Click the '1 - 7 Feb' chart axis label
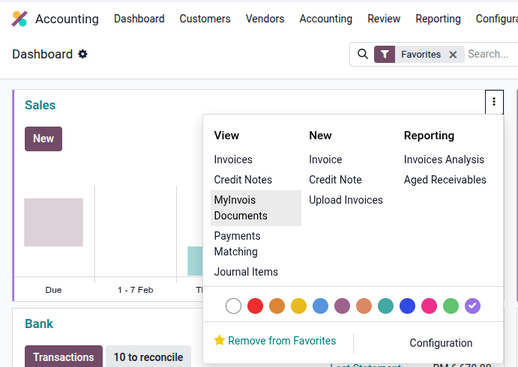518x367 pixels. 135,290
